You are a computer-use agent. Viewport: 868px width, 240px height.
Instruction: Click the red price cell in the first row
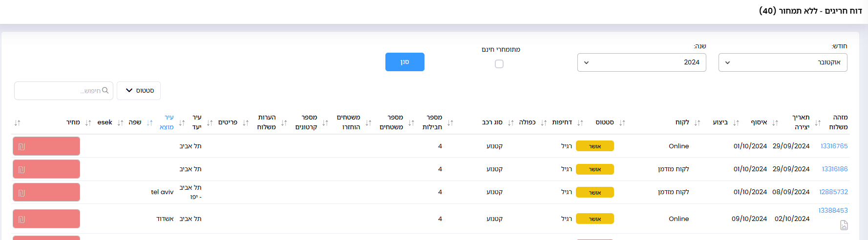click(x=46, y=146)
